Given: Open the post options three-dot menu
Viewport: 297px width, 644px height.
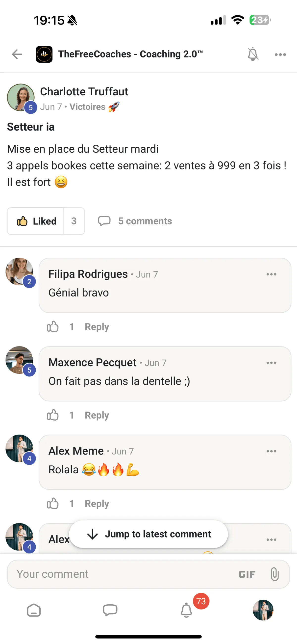Looking at the screenshot, I should click(280, 54).
